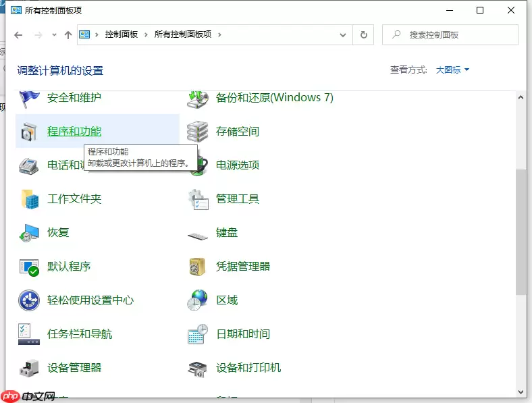532x403 pixels.
Task: Click the 所有控制面板项 breadcrumb
Action: 183,34
